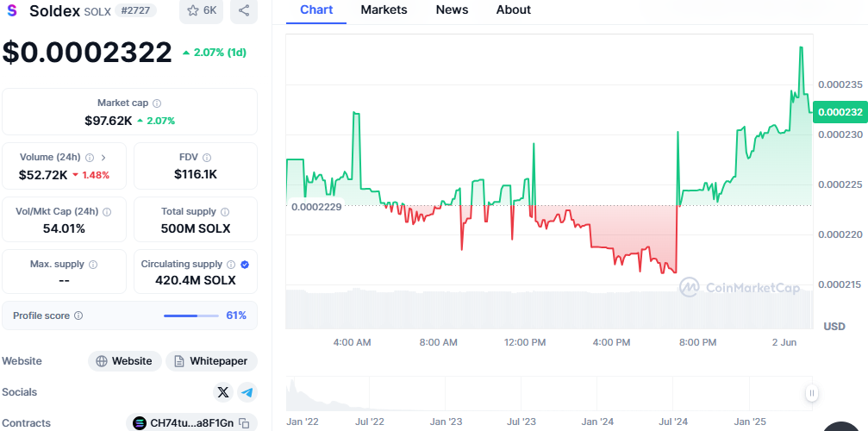Image resolution: width=868 pixels, height=431 pixels.
Task: Click the 0.0002229 baseline label on chart
Action: pos(316,206)
